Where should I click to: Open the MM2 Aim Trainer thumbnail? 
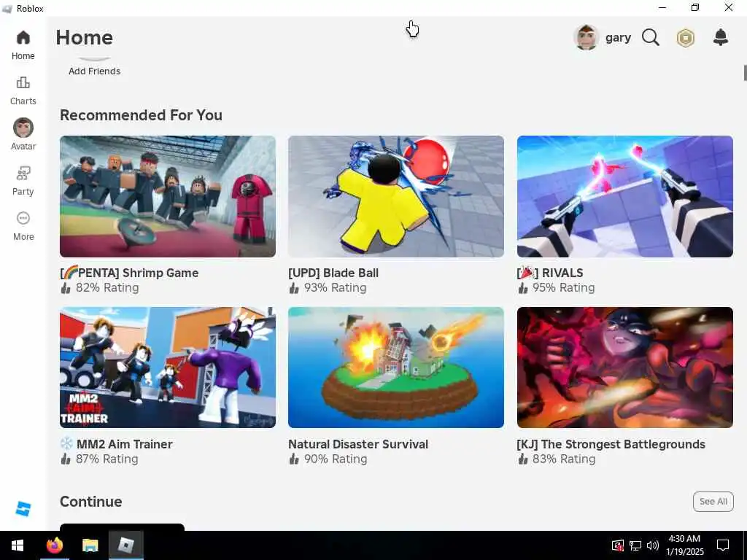click(168, 367)
